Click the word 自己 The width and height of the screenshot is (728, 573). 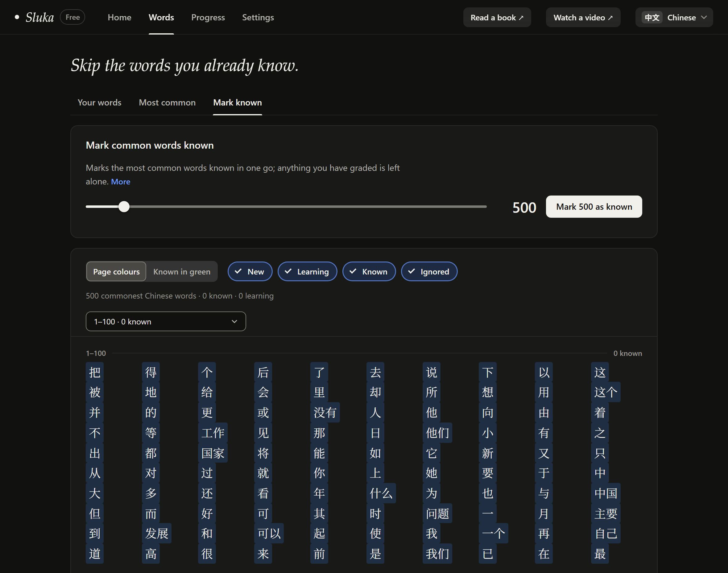point(606,533)
